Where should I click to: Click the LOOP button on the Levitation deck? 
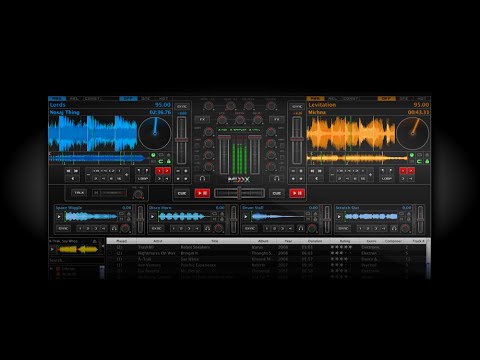point(387,179)
